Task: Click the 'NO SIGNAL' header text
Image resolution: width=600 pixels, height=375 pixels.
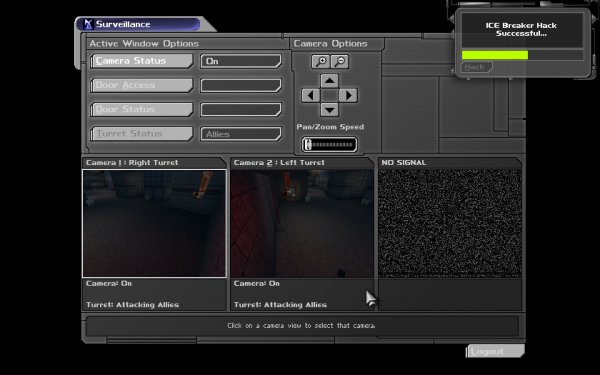Action: pos(404,163)
